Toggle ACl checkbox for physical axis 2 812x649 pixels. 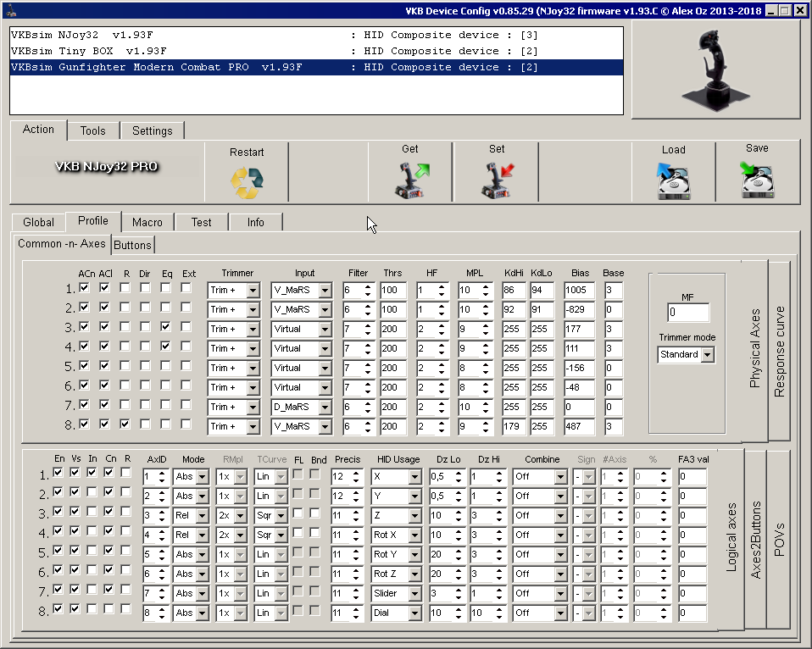[104, 308]
